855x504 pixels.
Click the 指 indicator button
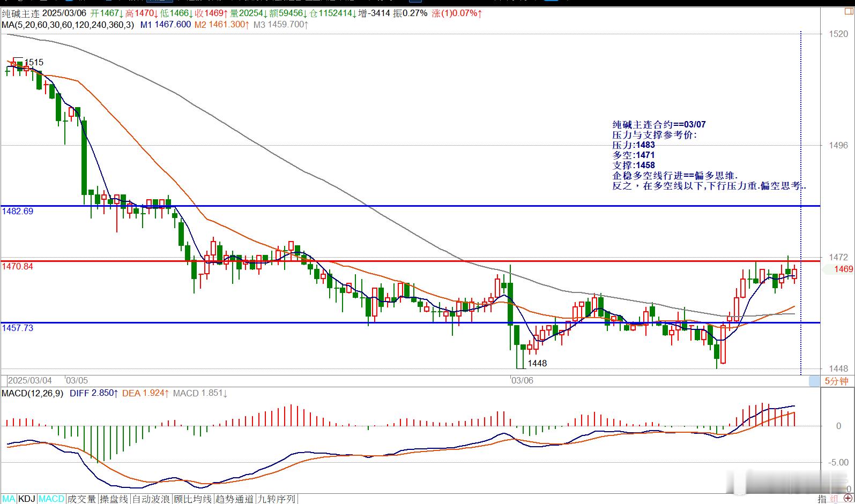(822, 499)
